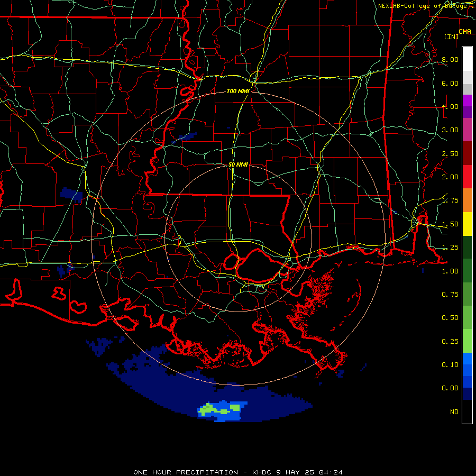Click the 100 NMI range ring label
The image size is (476, 476).
(x=238, y=91)
